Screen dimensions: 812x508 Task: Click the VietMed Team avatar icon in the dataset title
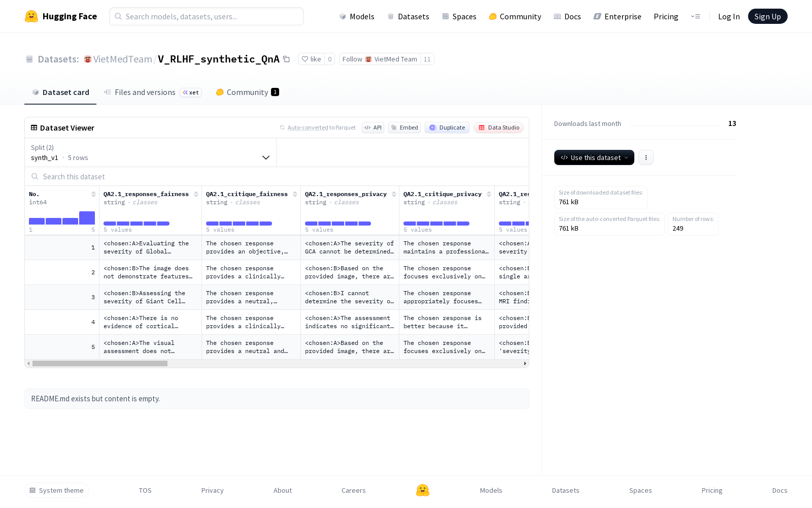point(88,59)
